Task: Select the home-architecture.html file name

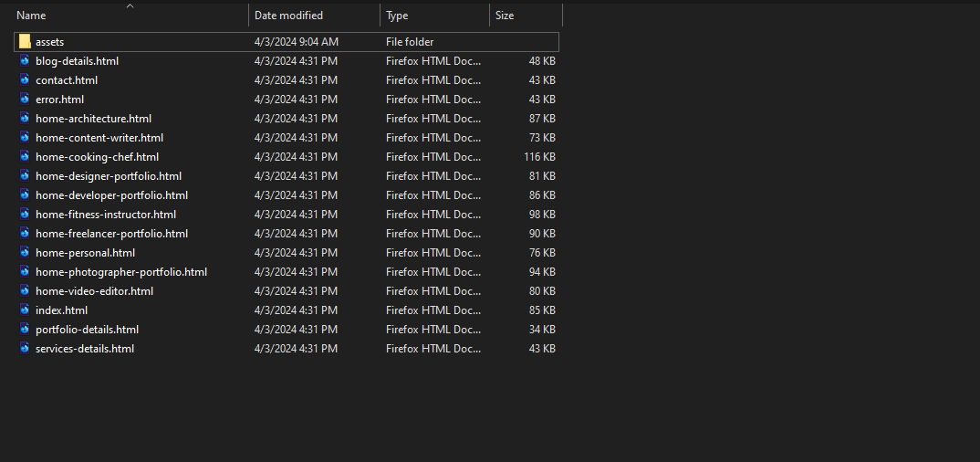Action: tap(93, 119)
